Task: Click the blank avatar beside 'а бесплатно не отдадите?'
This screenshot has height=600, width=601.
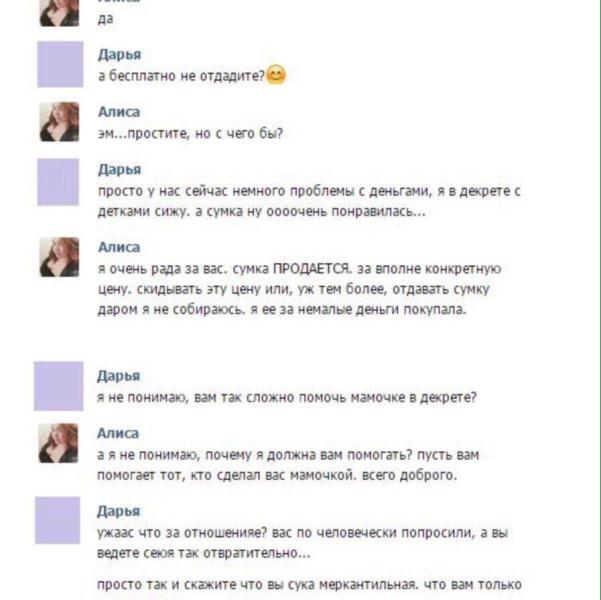Action: (x=60, y=64)
